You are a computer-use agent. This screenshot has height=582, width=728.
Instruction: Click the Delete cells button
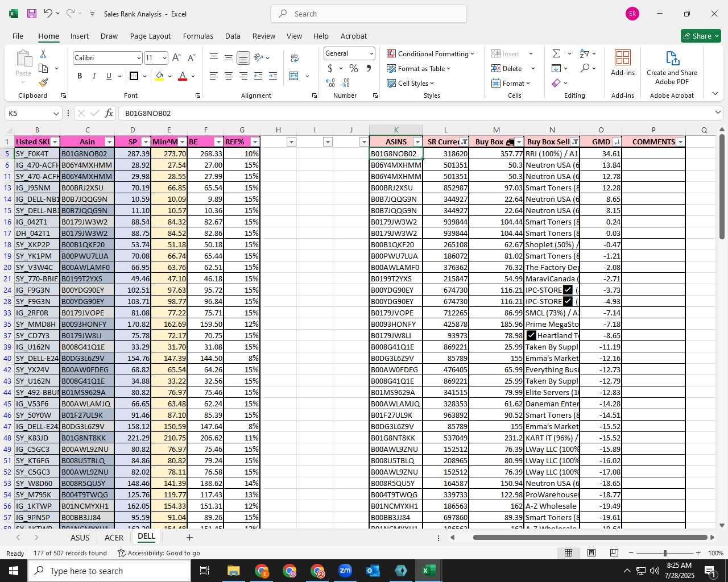click(x=507, y=68)
